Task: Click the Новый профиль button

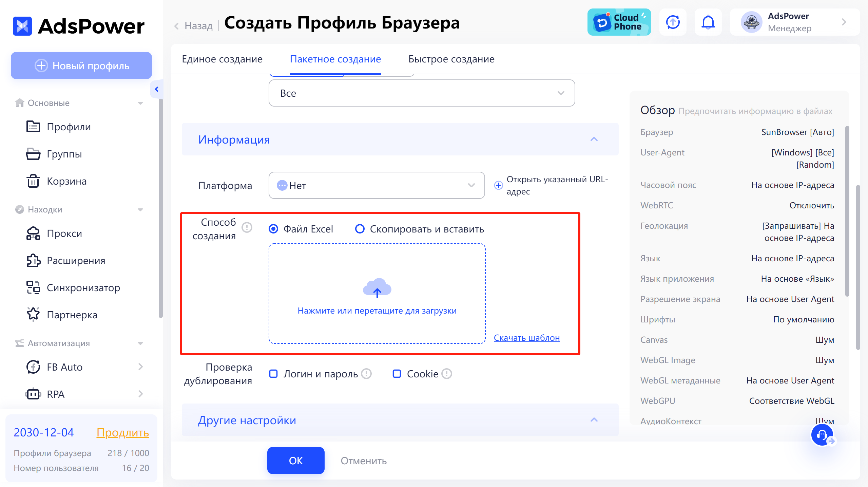Action: [x=81, y=65]
